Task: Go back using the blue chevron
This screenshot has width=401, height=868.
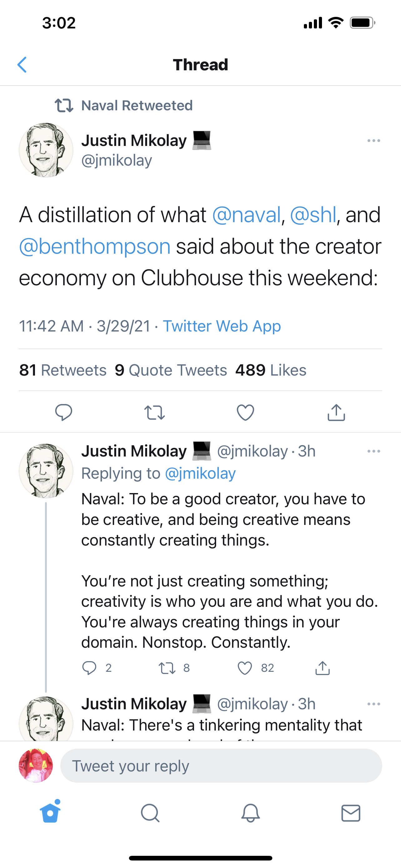Action: (x=22, y=65)
